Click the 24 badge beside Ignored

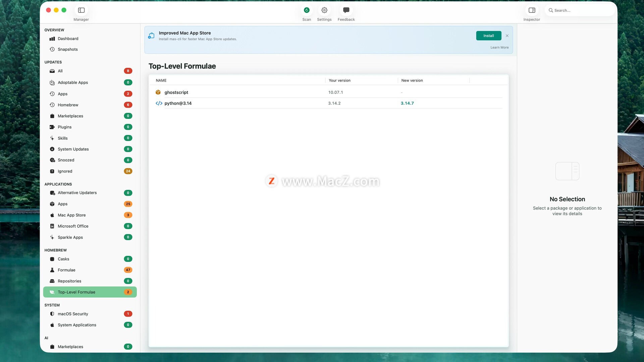pyautogui.click(x=128, y=171)
